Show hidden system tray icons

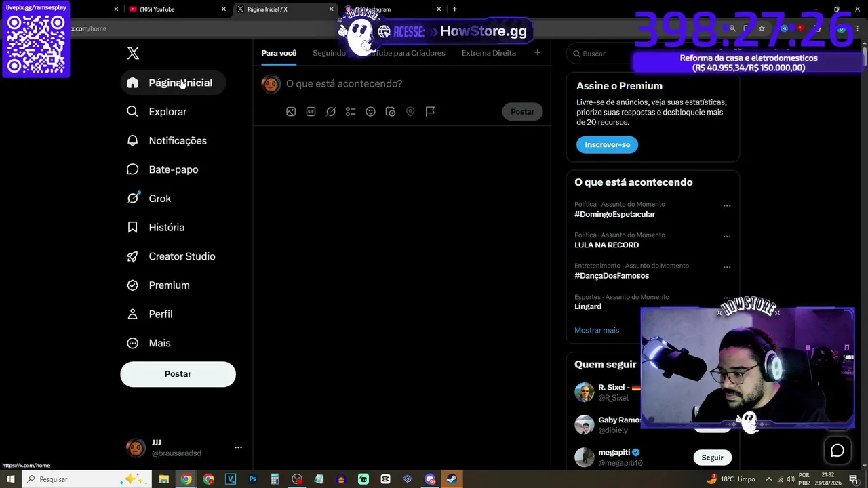pyautogui.click(x=770, y=479)
